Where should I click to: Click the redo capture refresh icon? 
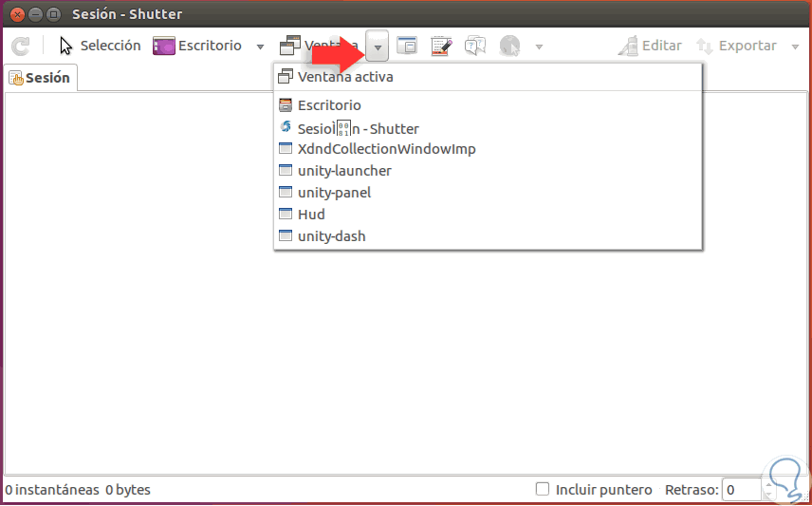21,47
